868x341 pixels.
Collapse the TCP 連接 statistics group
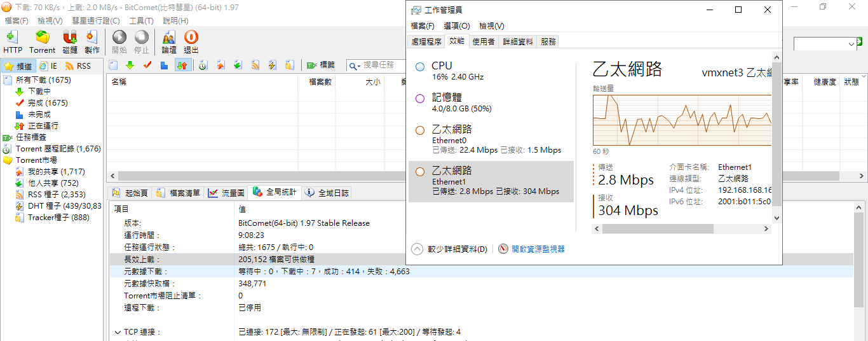118,332
